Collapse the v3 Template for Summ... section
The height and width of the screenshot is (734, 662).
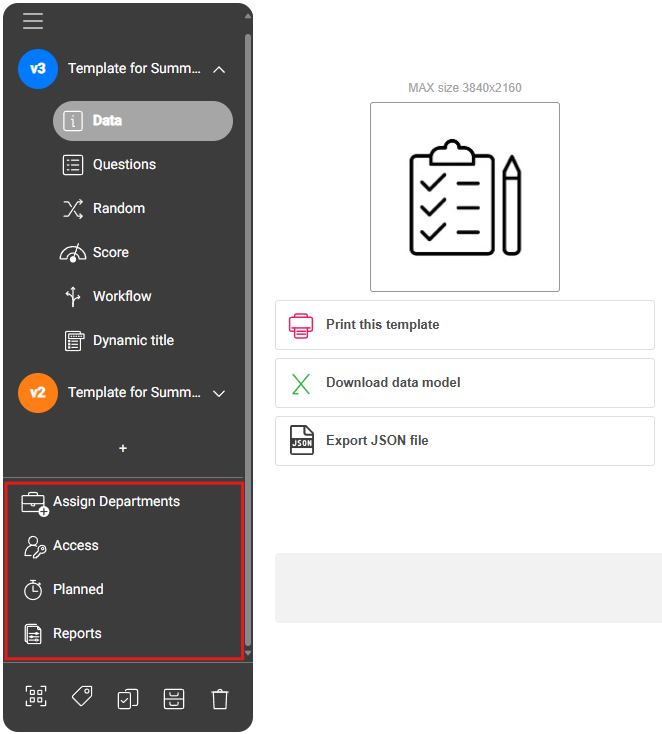(219, 69)
